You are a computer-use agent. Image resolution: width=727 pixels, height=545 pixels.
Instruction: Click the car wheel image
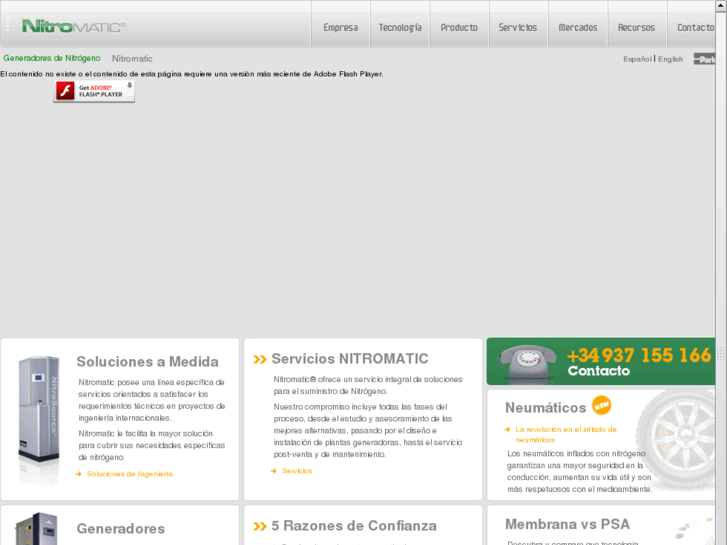coord(676,439)
